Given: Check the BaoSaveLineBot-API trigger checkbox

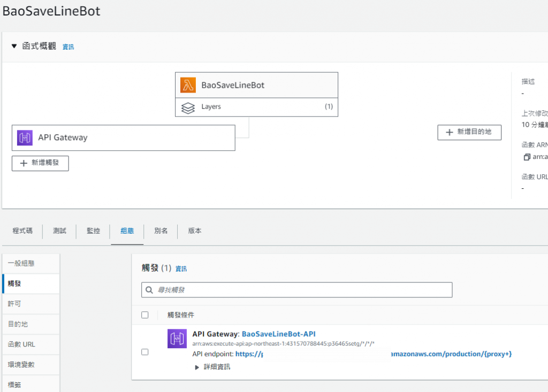Looking at the screenshot, I should point(144,352).
